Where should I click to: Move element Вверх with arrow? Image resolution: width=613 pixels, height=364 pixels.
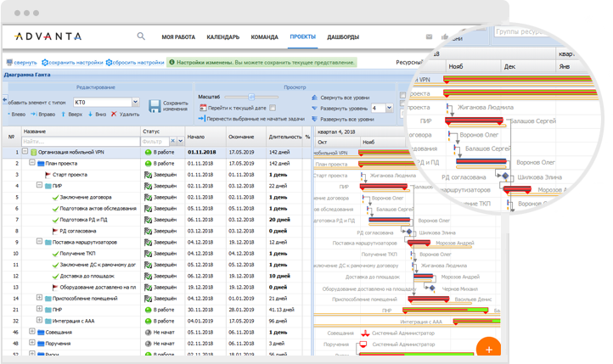63,114
